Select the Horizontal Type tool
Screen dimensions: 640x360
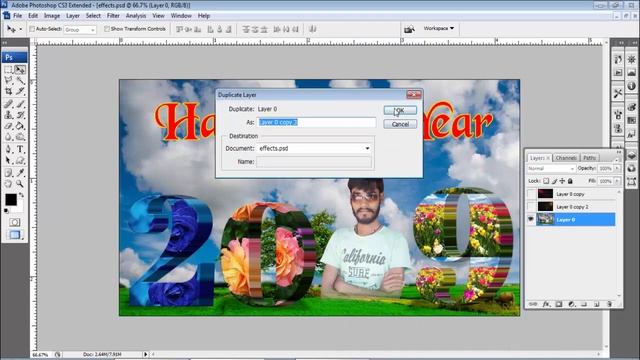(20, 149)
